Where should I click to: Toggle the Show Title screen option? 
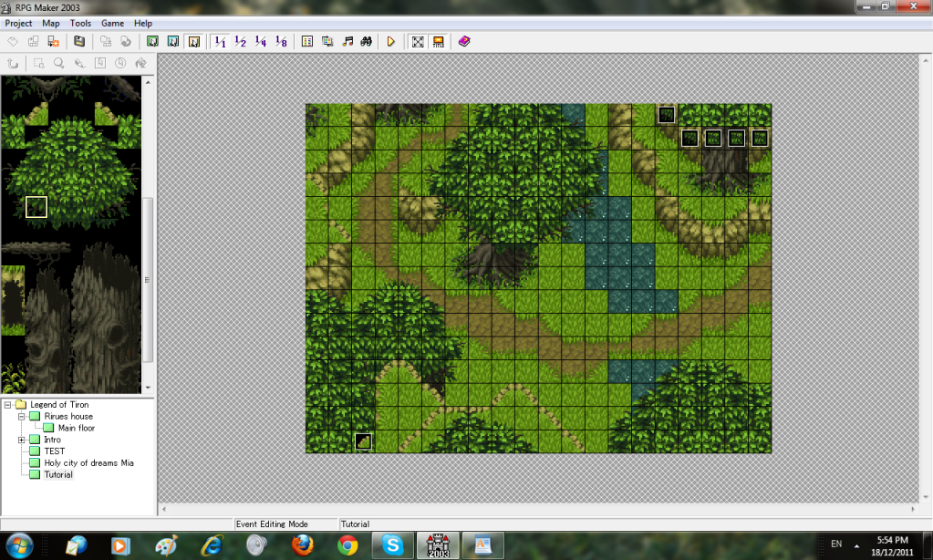pyautogui.click(x=438, y=41)
